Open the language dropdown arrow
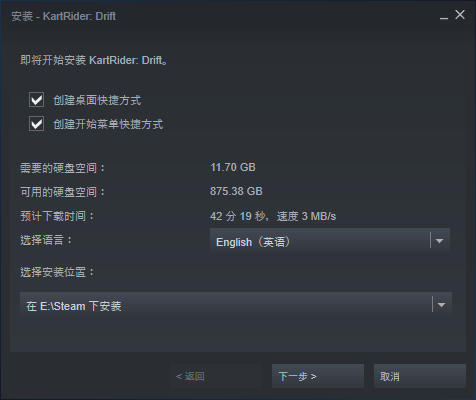Screen dimensions: 476x400 pos(439,241)
